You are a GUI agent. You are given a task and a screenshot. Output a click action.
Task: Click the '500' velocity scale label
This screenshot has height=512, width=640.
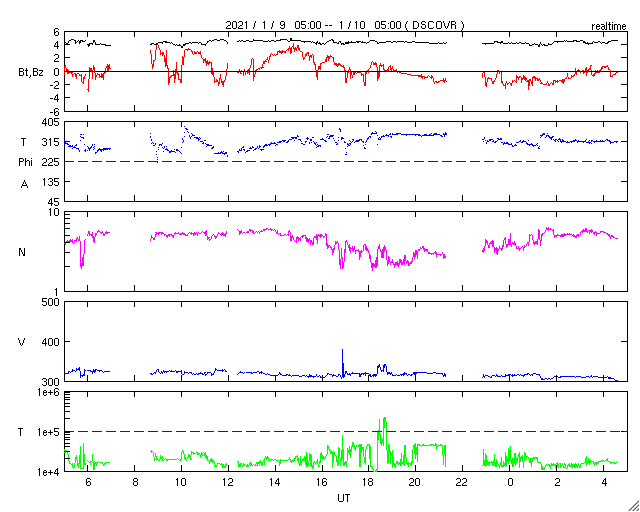point(51,302)
